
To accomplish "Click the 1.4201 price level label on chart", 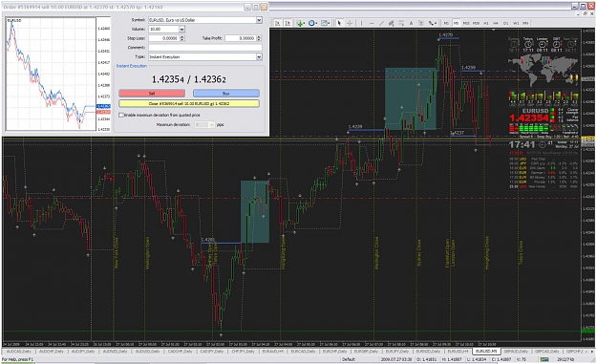I will point(208,240).
